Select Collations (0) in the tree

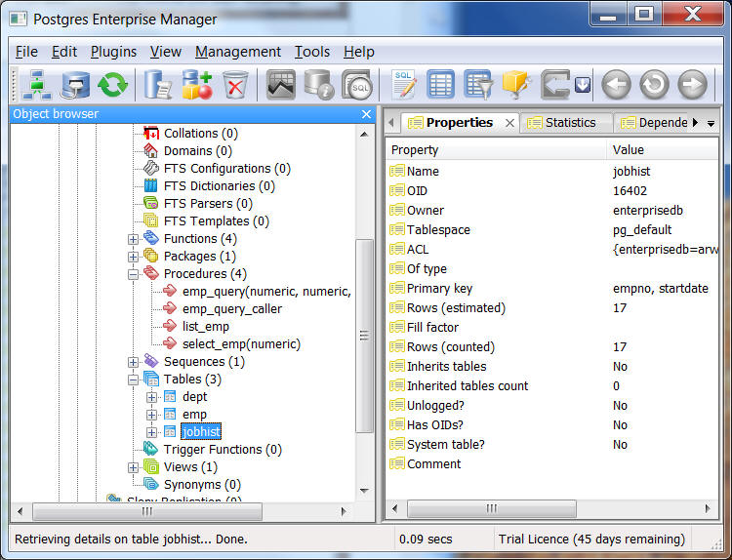point(201,134)
